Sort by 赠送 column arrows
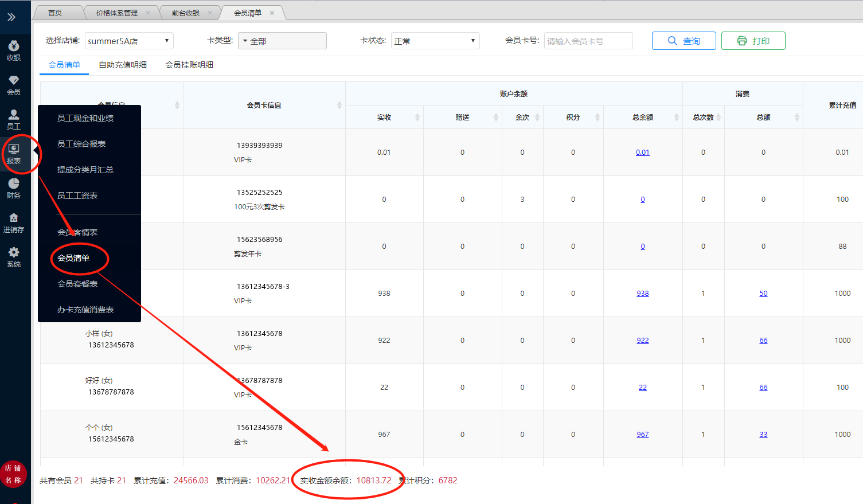 496,117
